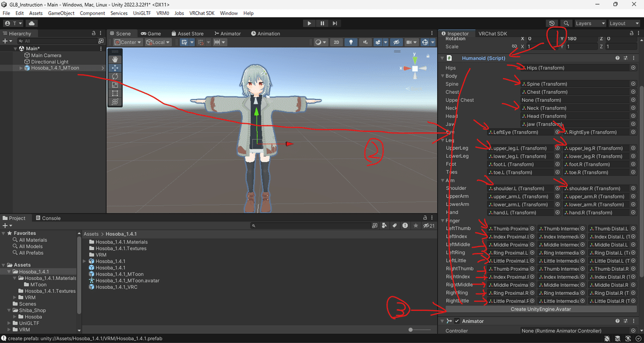Open the Undo History icon
644x343 pixels.
[552, 24]
